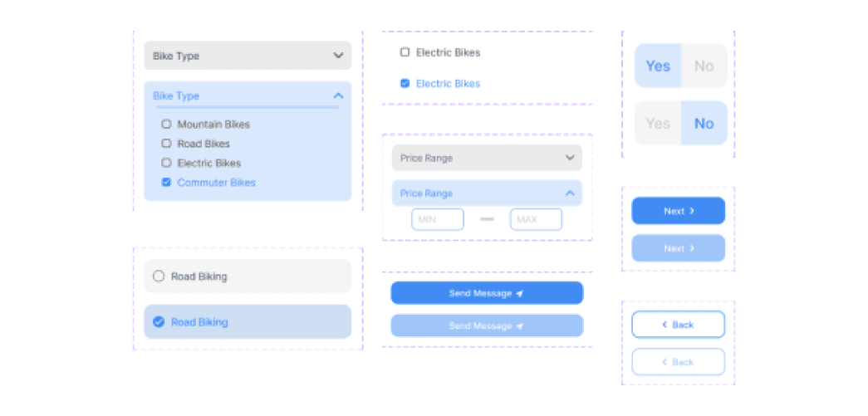This screenshot has width=868, height=416.
Task: Click the blue checkmark circle beside Road Biking
Action: coord(159,322)
